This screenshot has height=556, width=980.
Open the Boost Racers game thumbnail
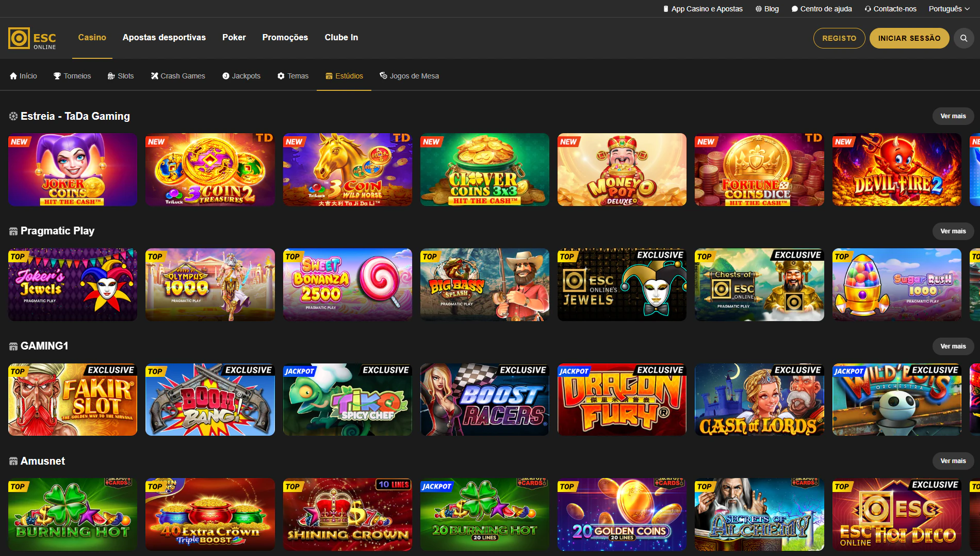point(485,400)
